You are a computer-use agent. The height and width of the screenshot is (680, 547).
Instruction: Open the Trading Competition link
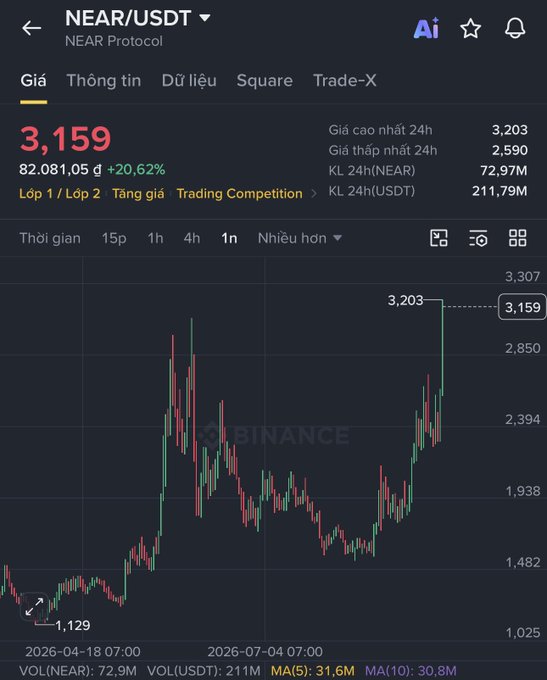pos(239,193)
